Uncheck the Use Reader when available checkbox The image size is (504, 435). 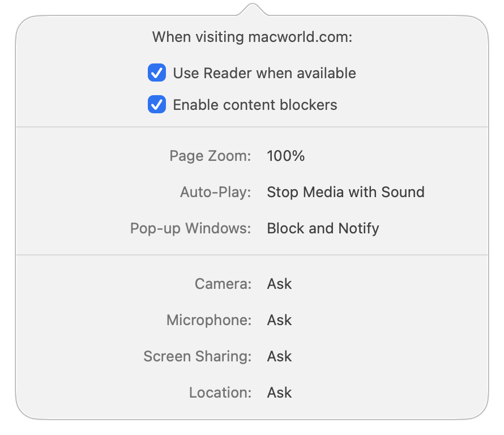pyautogui.click(x=157, y=72)
